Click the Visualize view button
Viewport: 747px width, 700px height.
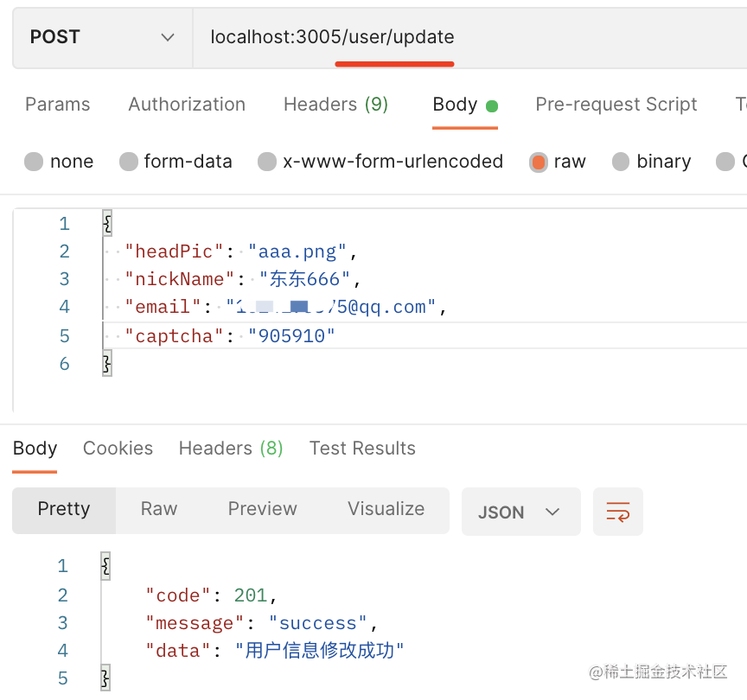pyautogui.click(x=386, y=509)
